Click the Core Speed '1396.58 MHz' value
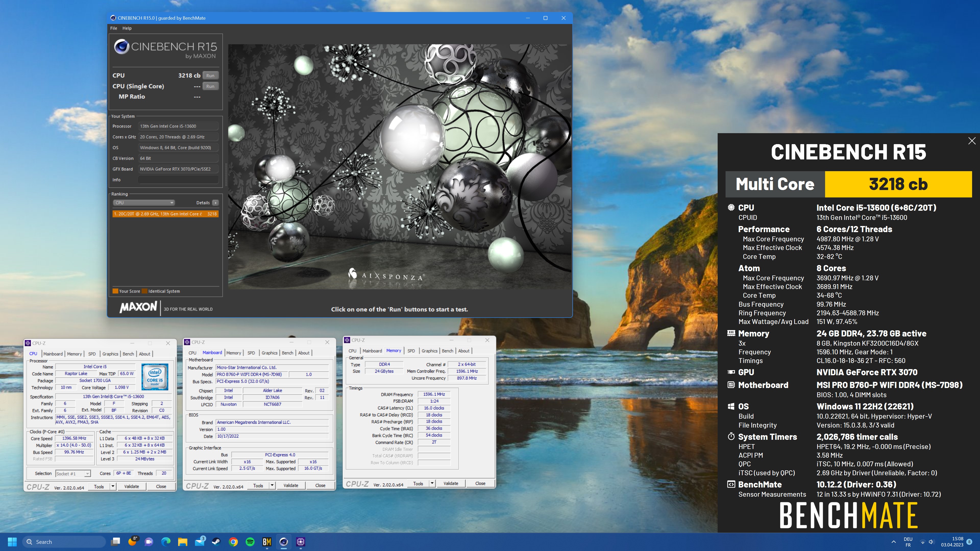 click(x=74, y=438)
